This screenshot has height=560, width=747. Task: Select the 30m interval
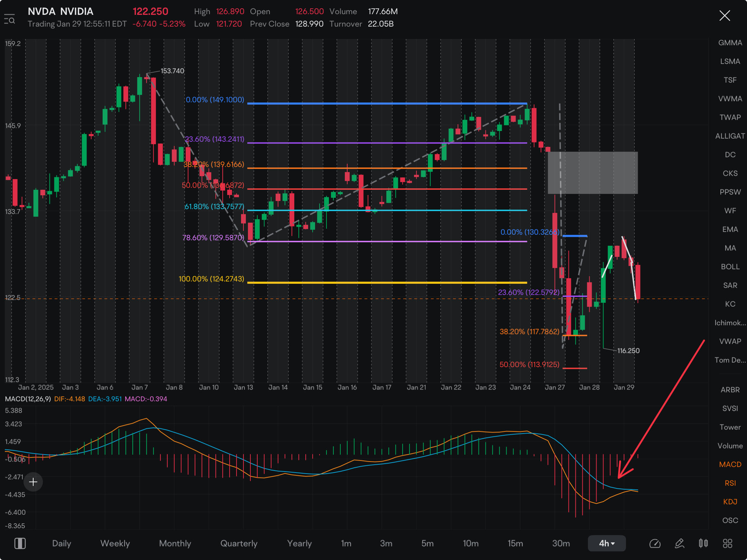point(561,543)
